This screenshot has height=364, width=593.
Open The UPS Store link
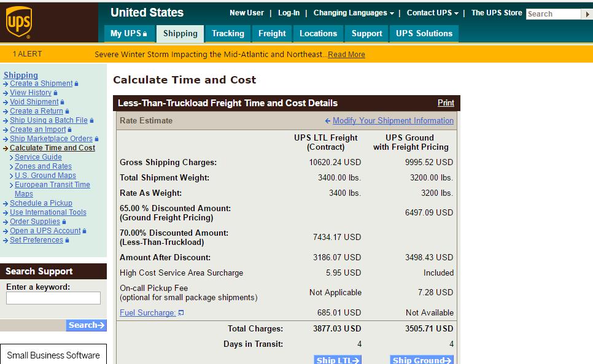(497, 13)
